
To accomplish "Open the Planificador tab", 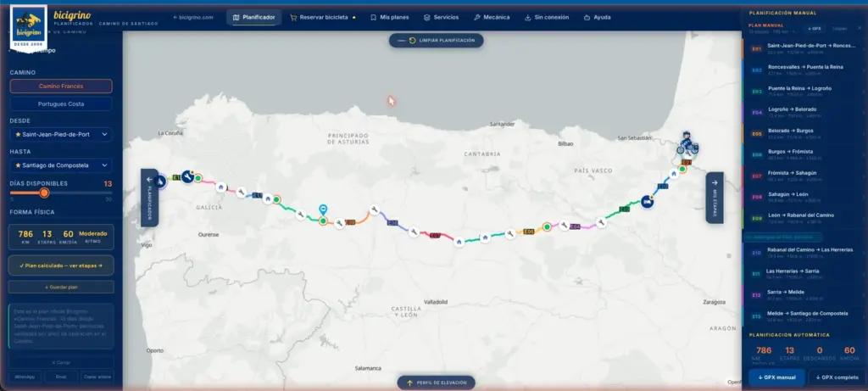I will [x=254, y=17].
